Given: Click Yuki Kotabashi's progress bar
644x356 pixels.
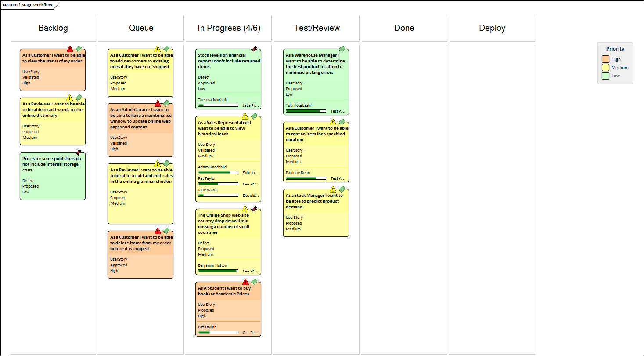Looking at the screenshot, I should point(306,111).
